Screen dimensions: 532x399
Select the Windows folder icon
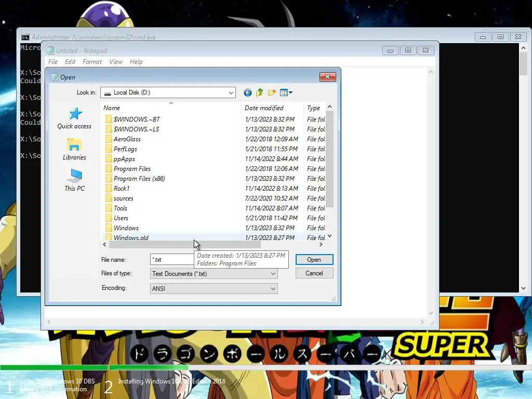click(109, 228)
